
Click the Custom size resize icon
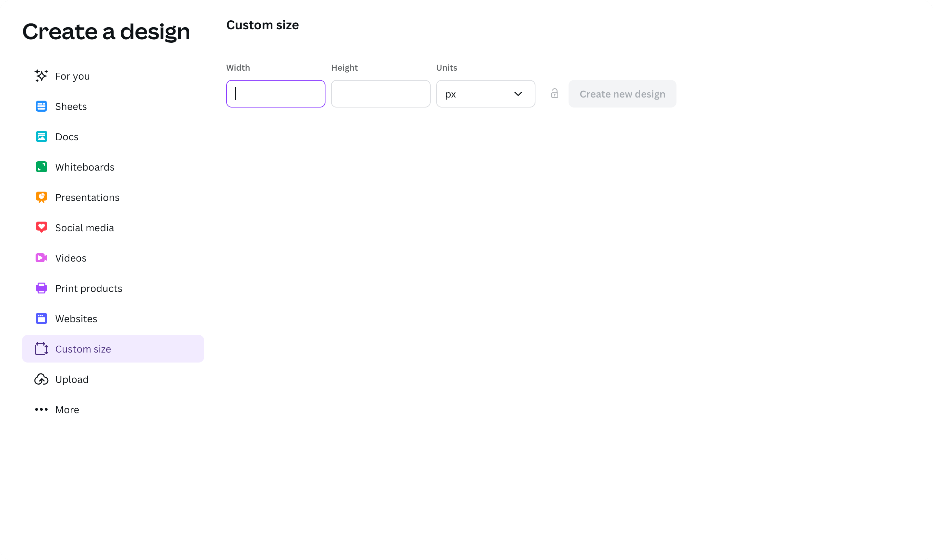tap(41, 349)
